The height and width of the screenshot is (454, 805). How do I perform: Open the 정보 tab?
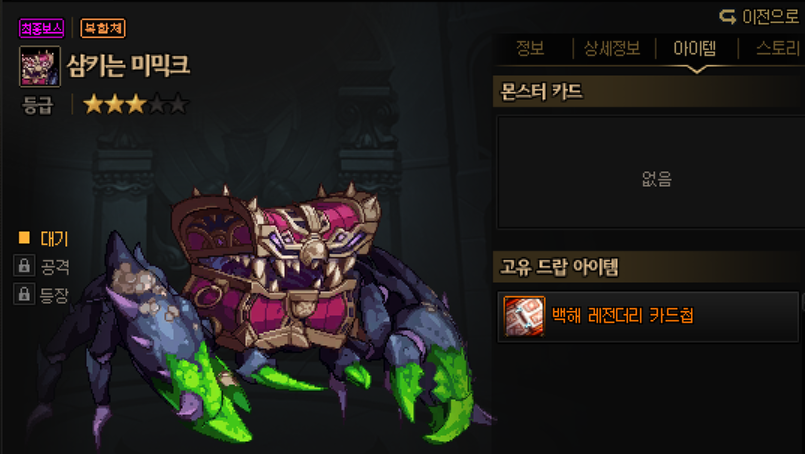(x=530, y=48)
